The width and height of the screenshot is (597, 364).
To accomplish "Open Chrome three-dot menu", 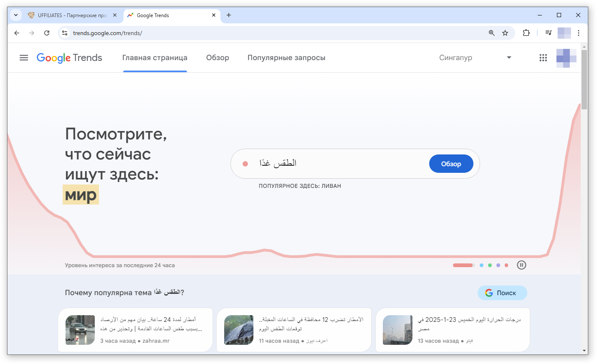I will [579, 33].
